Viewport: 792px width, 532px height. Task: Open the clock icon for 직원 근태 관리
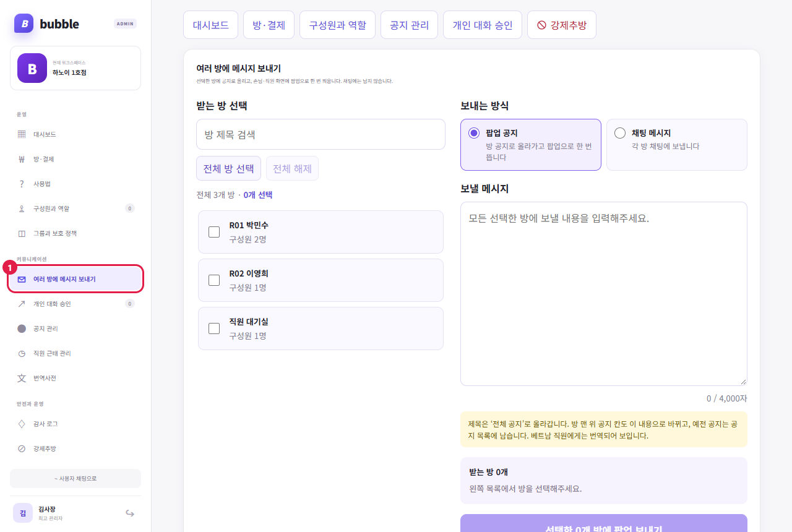coord(22,353)
